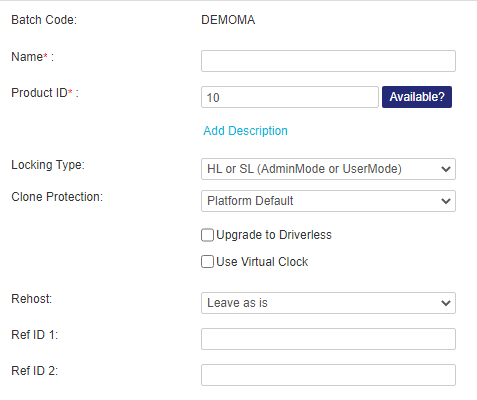
Task: Click the Use Virtual Clock label text
Action: 262,262
